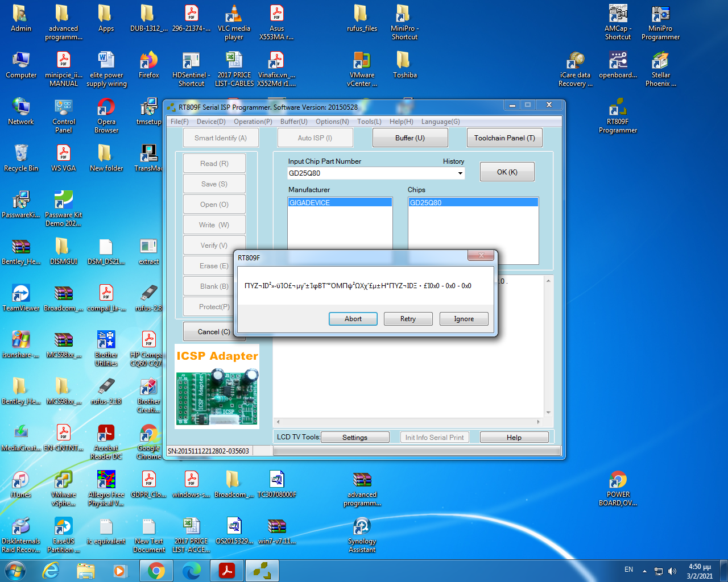Click the taskbar volume speaker icon
728x582 pixels.
672,571
